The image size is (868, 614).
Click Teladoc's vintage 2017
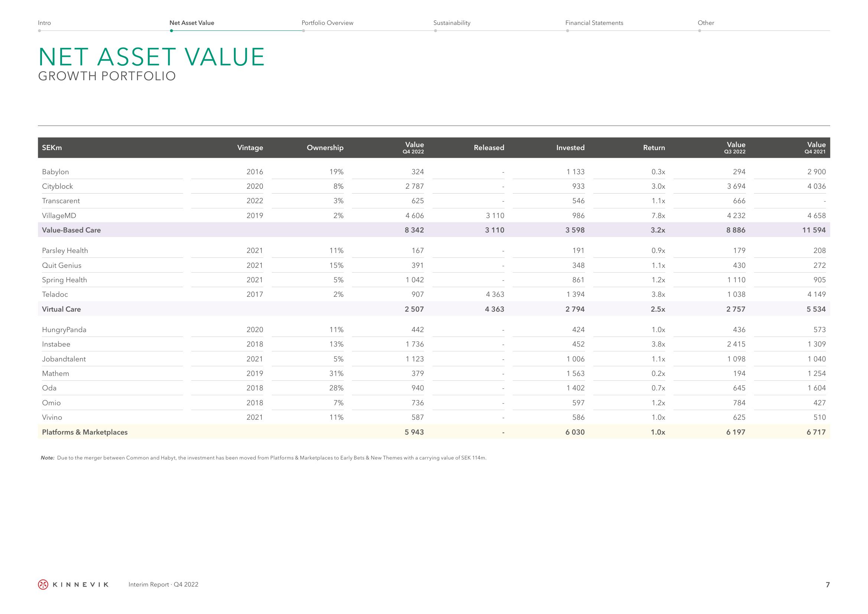click(x=255, y=294)
